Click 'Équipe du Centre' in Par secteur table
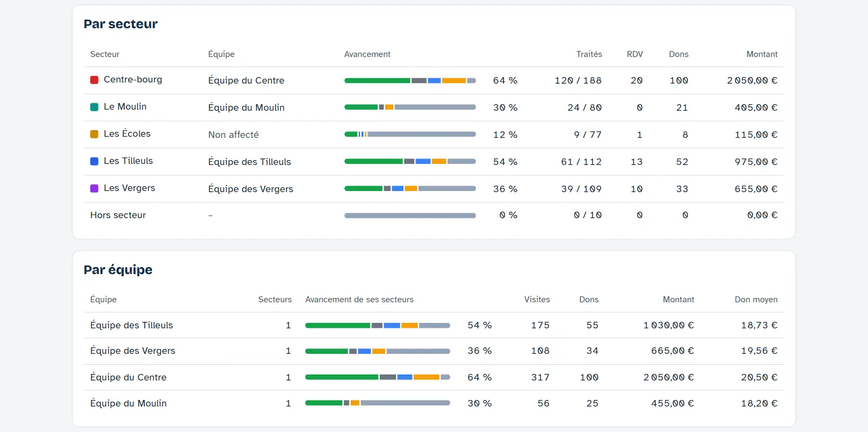The width and height of the screenshot is (868, 432). [x=246, y=80]
